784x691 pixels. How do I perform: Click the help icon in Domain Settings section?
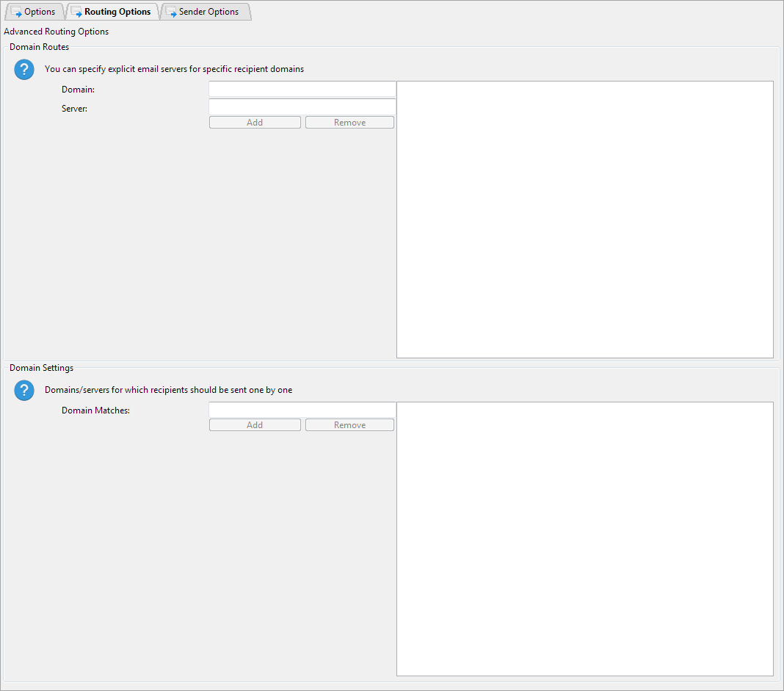pyautogui.click(x=23, y=390)
